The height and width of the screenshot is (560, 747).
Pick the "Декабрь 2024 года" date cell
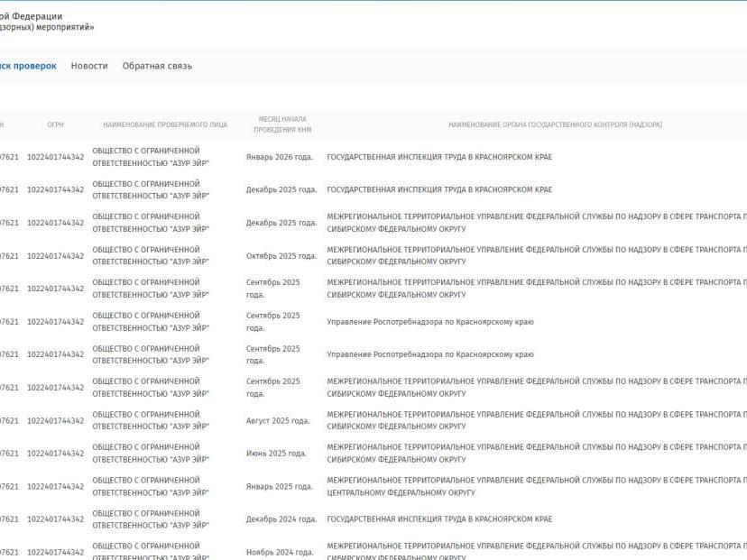click(281, 519)
